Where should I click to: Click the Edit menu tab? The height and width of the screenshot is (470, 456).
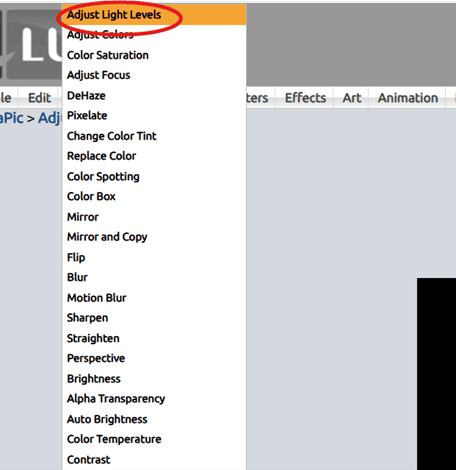pos(39,98)
